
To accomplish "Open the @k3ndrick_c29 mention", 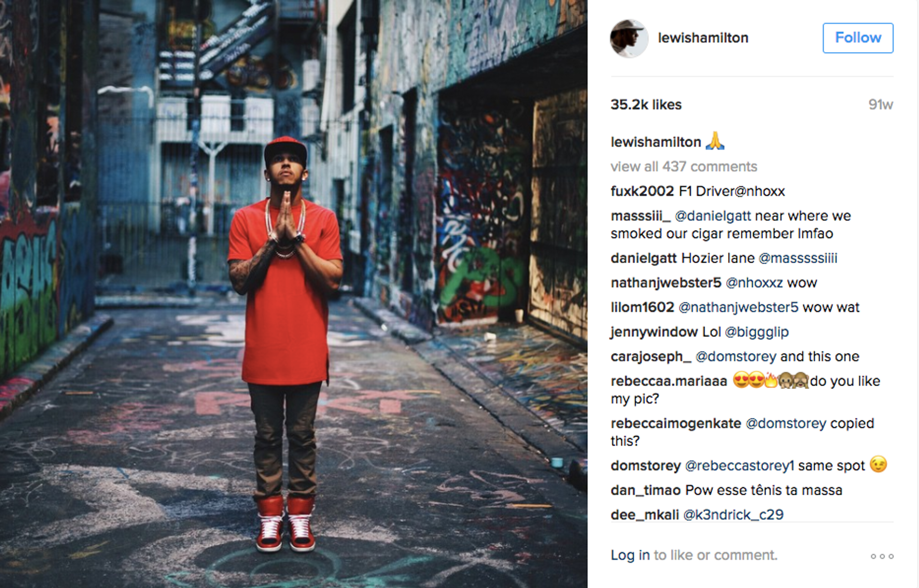I will 733,514.
